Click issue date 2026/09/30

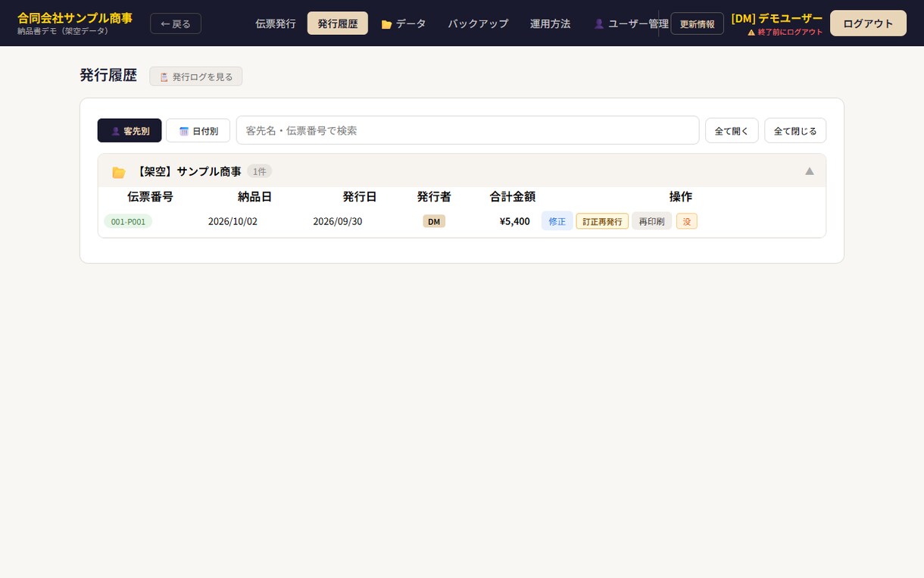(x=338, y=221)
